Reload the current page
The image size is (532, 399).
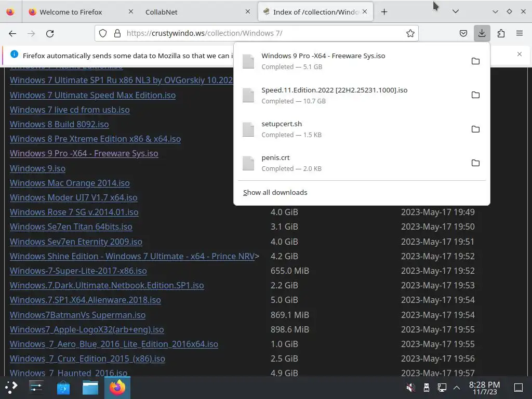[50, 34]
